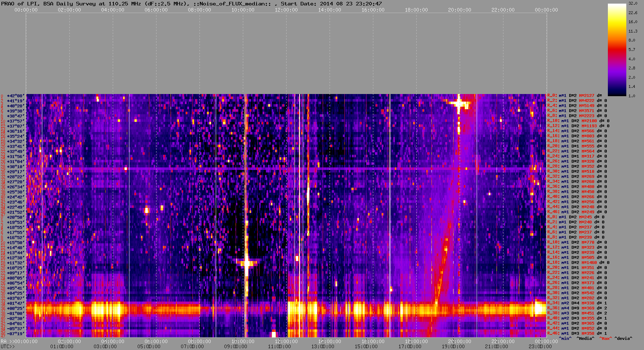Click the declination label +22°49'
Viewport: 644px width, 350px height.
(x=16, y=207)
